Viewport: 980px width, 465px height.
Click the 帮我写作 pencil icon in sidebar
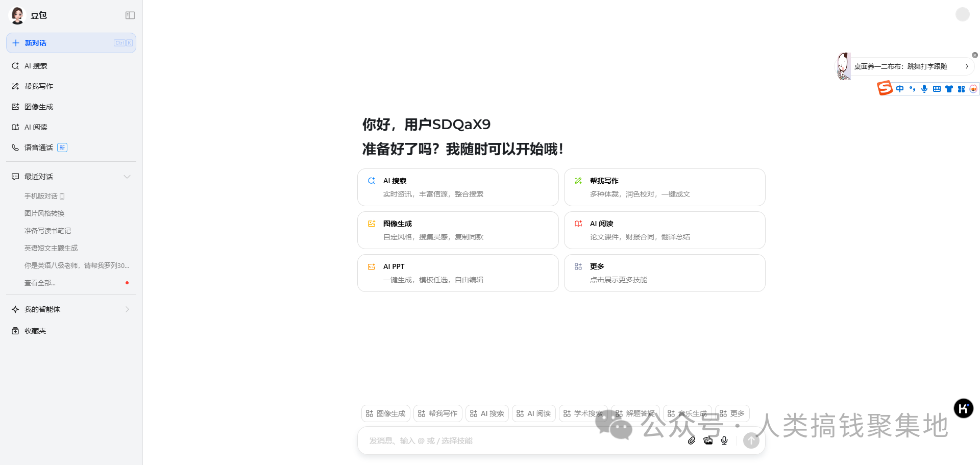[x=15, y=86]
